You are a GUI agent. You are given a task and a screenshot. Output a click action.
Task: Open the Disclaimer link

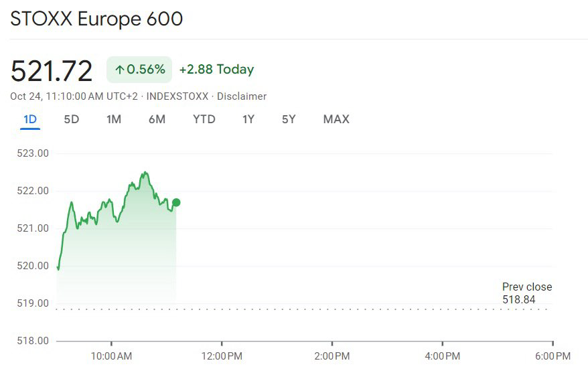(242, 96)
